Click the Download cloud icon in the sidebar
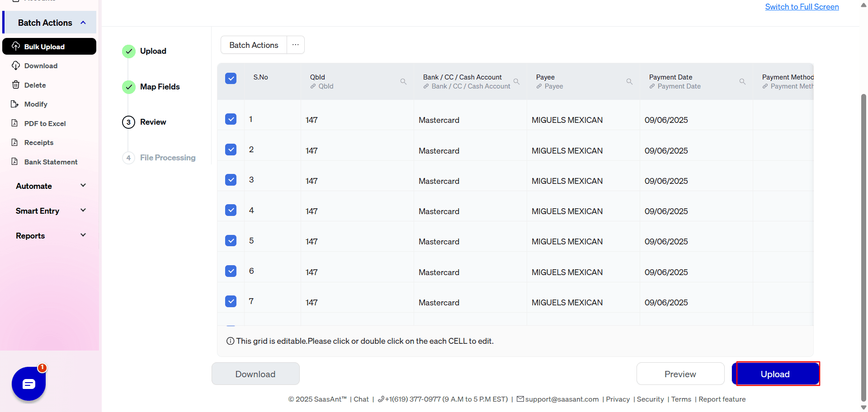Image resolution: width=868 pixels, height=412 pixels. click(16, 66)
